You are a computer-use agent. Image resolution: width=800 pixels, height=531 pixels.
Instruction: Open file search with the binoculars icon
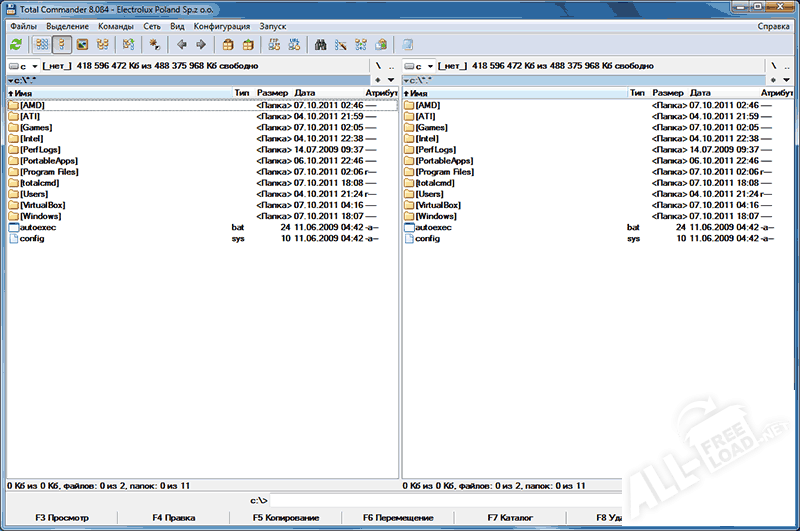(x=321, y=44)
